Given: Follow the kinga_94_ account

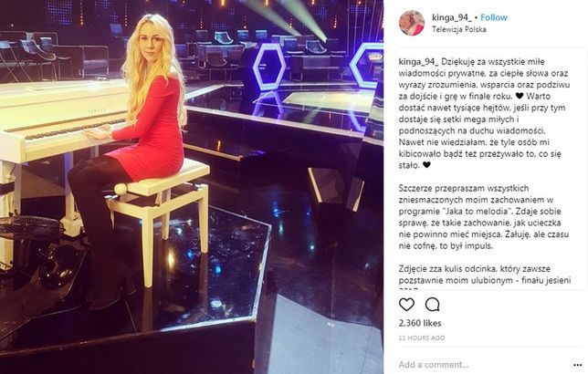Looking at the screenshot, I should [493, 17].
